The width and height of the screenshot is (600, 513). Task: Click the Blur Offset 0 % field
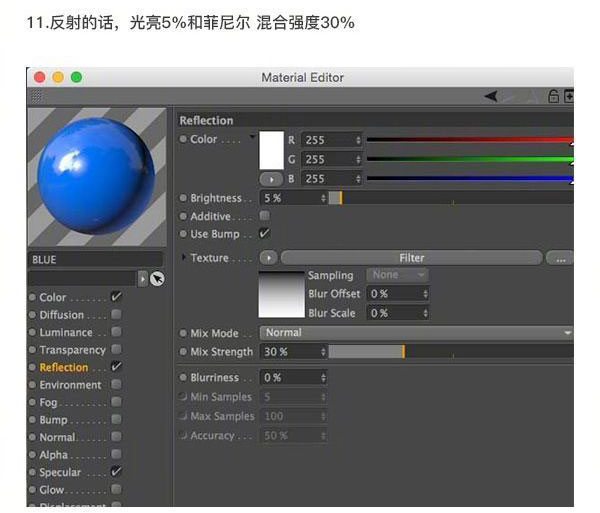tap(398, 294)
